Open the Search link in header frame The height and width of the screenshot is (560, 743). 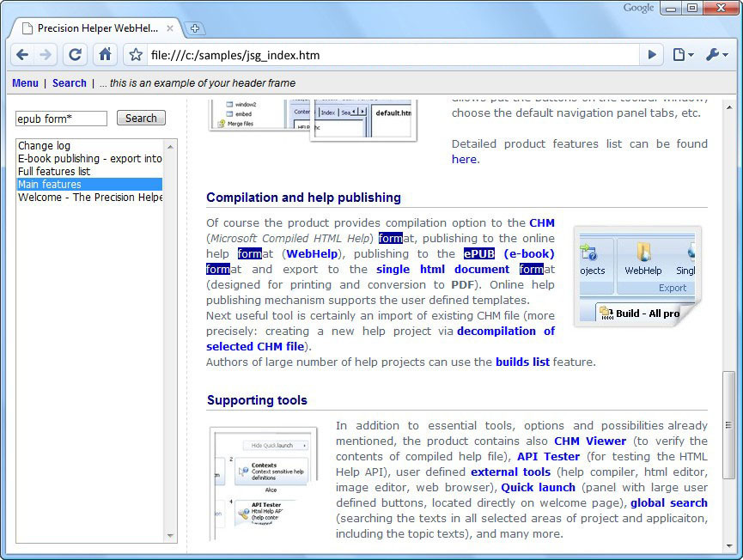pyautogui.click(x=70, y=83)
